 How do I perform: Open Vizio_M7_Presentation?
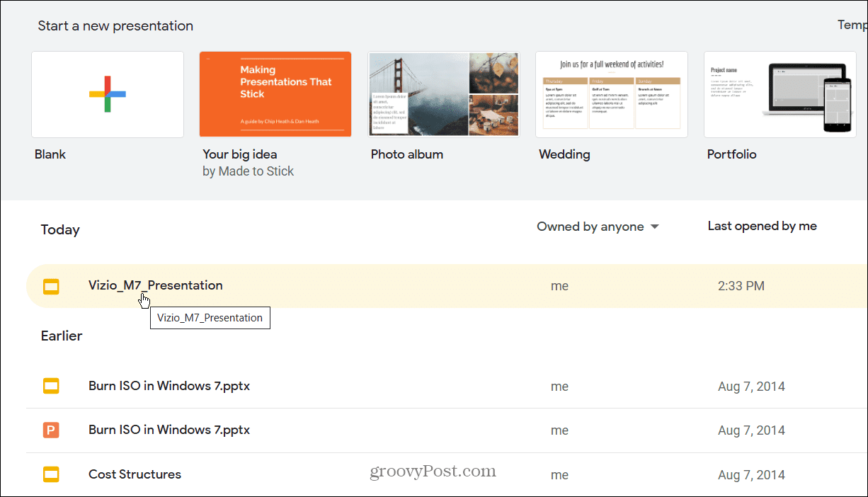pos(155,285)
